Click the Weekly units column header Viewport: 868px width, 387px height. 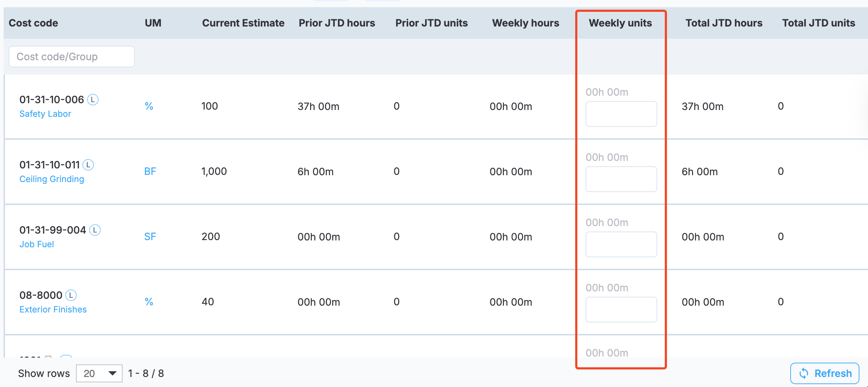coord(620,23)
